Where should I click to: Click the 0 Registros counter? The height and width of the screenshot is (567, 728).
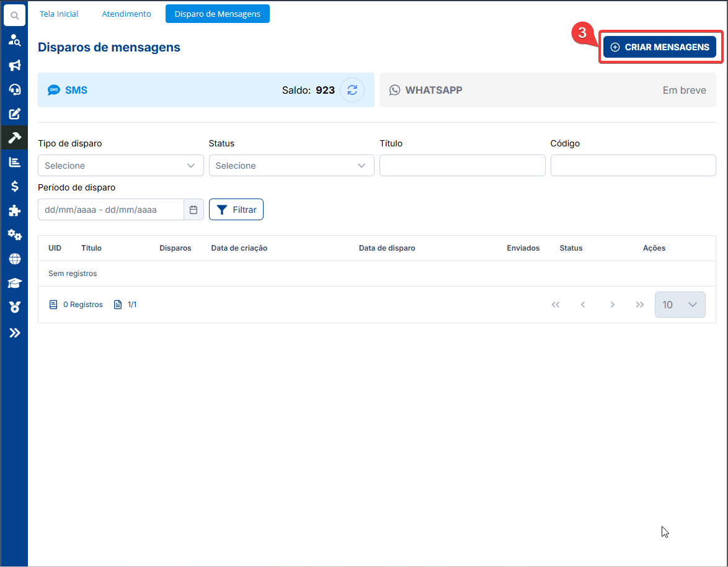click(x=77, y=305)
